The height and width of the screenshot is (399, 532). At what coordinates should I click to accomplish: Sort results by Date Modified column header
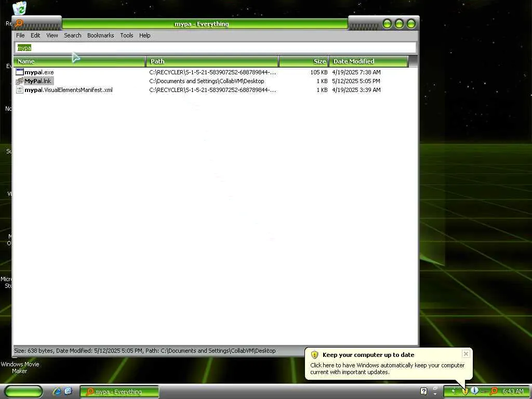click(x=369, y=61)
